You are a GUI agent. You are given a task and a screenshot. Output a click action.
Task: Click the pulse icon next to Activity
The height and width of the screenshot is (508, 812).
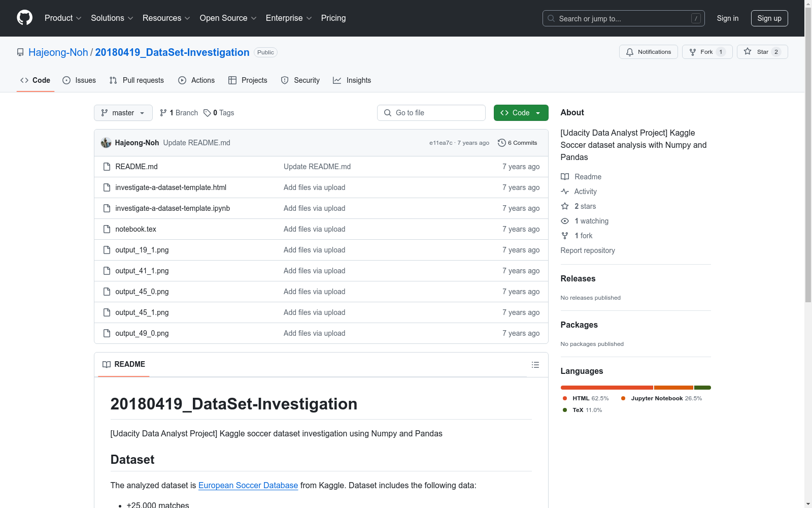(x=565, y=192)
